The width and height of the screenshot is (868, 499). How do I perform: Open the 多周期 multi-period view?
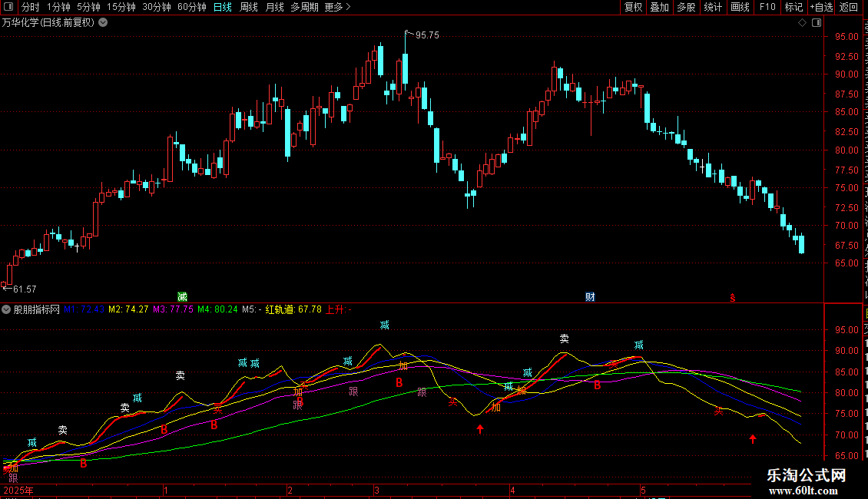pos(304,7)
